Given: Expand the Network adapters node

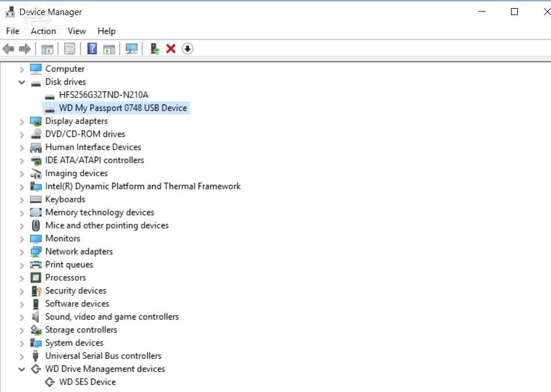Looking at the screenshot, I should [x=21, y=252].
